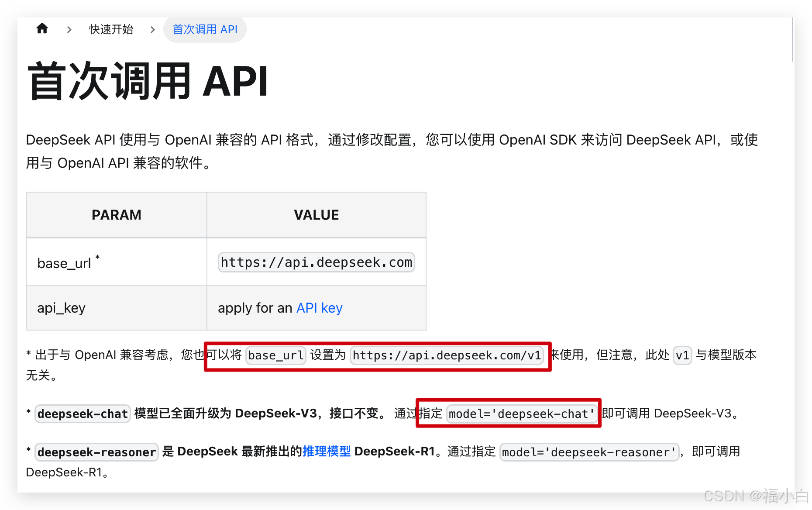Open the 推理模型 link
812x510 pixels.
point(327,451)
